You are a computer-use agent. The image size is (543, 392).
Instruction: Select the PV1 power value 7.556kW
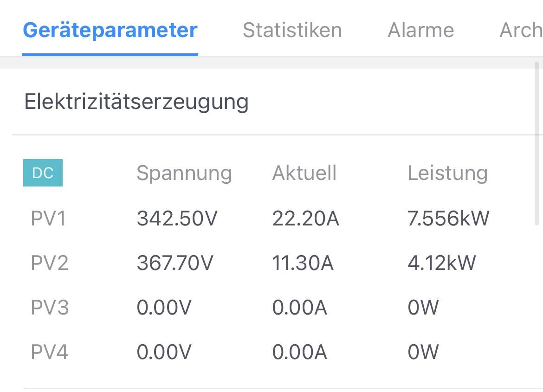coord(448,218)
